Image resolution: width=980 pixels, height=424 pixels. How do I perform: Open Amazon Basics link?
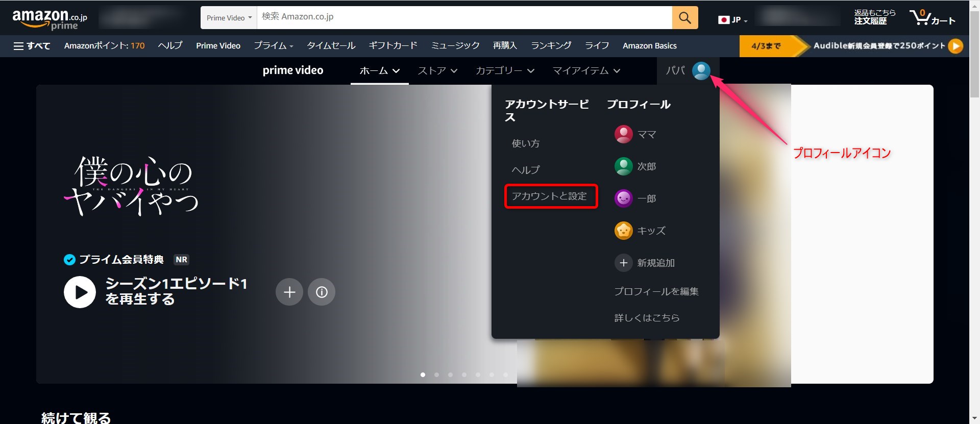[650, 46]
